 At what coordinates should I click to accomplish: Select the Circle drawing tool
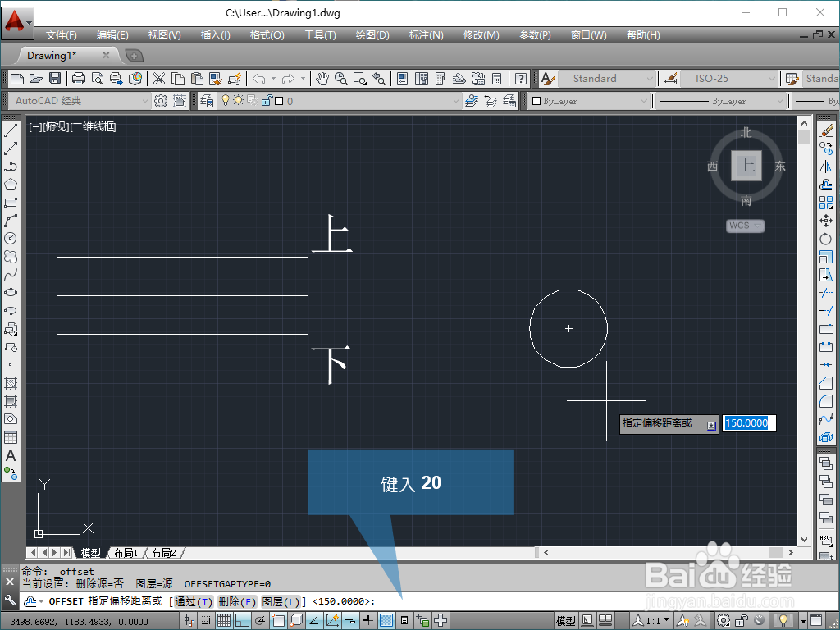(x=11, y=236)
